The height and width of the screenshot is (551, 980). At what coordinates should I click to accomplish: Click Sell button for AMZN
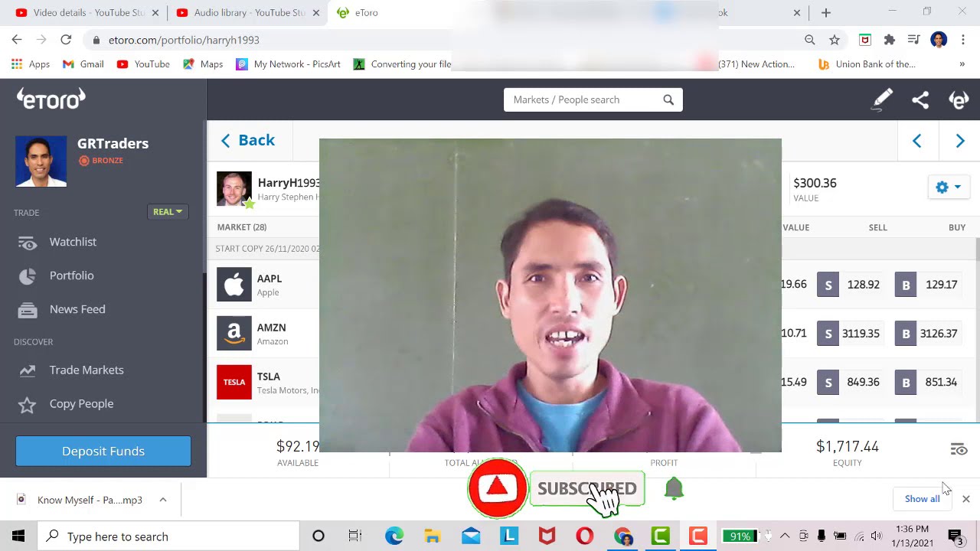(x=828, y=334)
